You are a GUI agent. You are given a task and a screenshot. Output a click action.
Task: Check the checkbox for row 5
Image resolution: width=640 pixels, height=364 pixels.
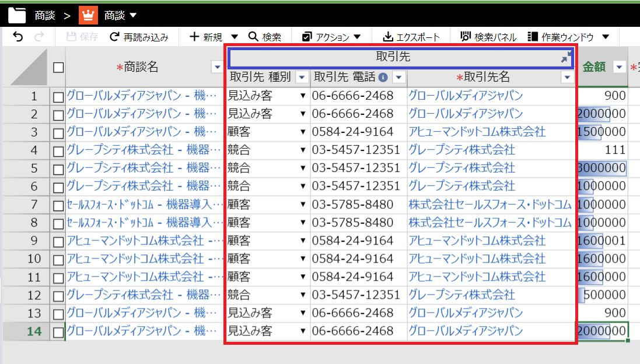58,169
